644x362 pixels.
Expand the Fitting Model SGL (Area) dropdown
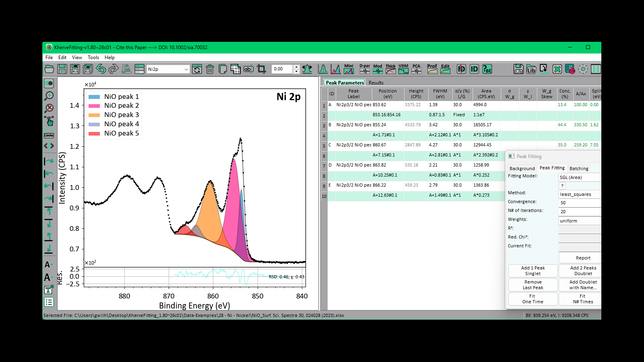coord(580,177)
